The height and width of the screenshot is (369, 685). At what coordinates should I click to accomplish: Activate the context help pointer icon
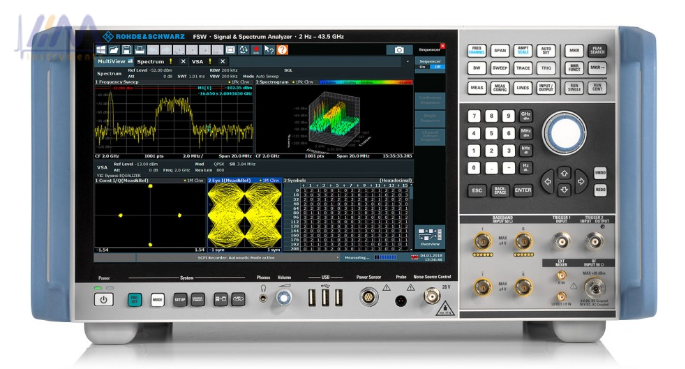269,50
